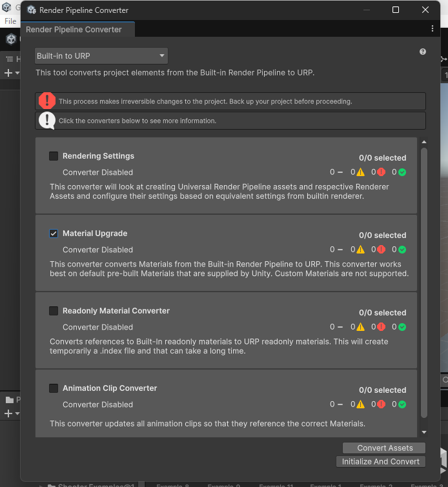Enable the Readonly Material Converter checkbox
Image resolution: width=448 pixels, height=487 pixels.
tap(54, 311)
